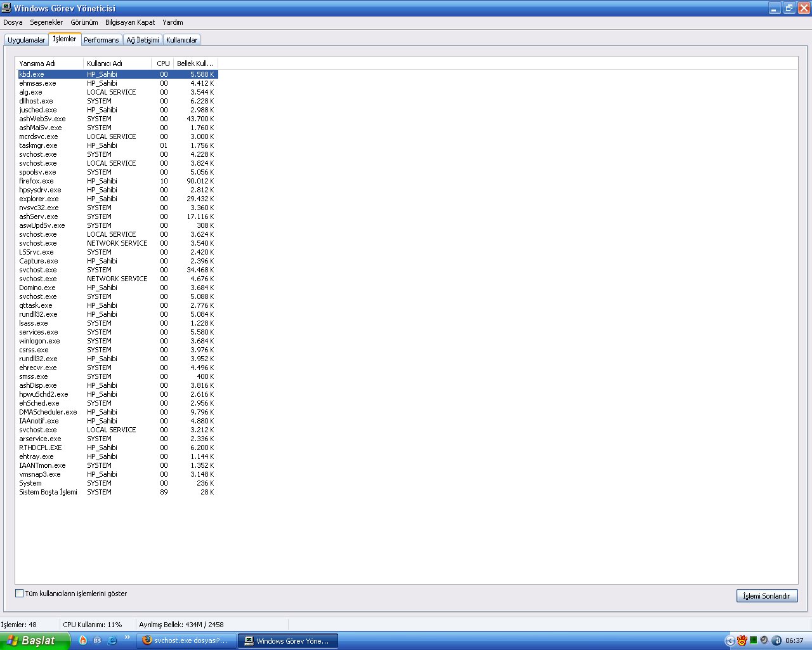Select the winlogon.exe process
The image size is (812, 650).
117,341
